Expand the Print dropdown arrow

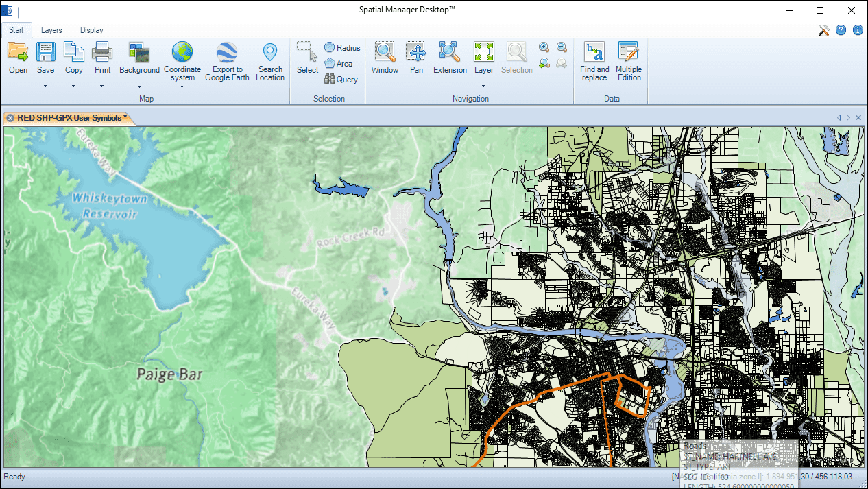coord(102,86)
